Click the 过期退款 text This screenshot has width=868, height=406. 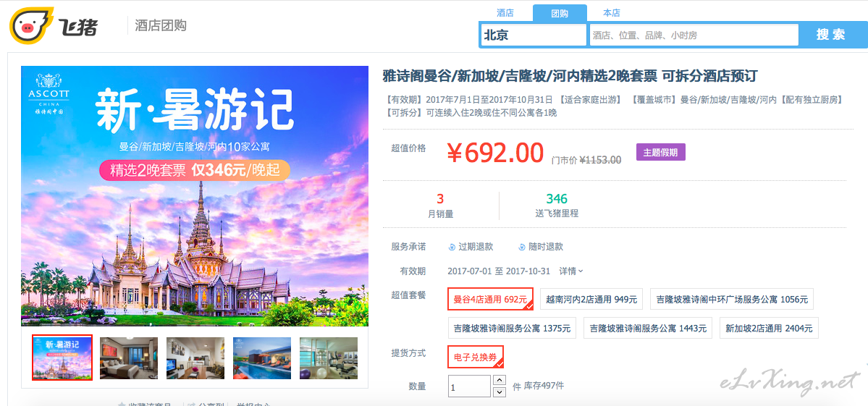(476, 247)
